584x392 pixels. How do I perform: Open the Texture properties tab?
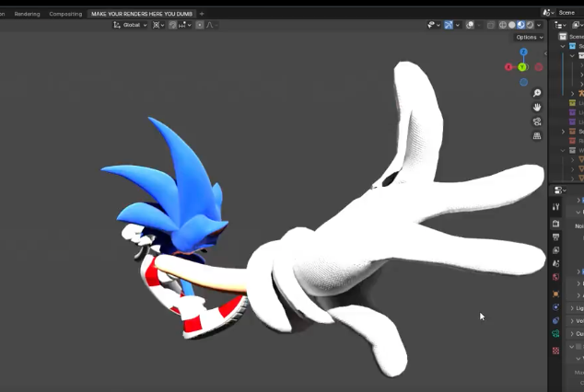555,351
